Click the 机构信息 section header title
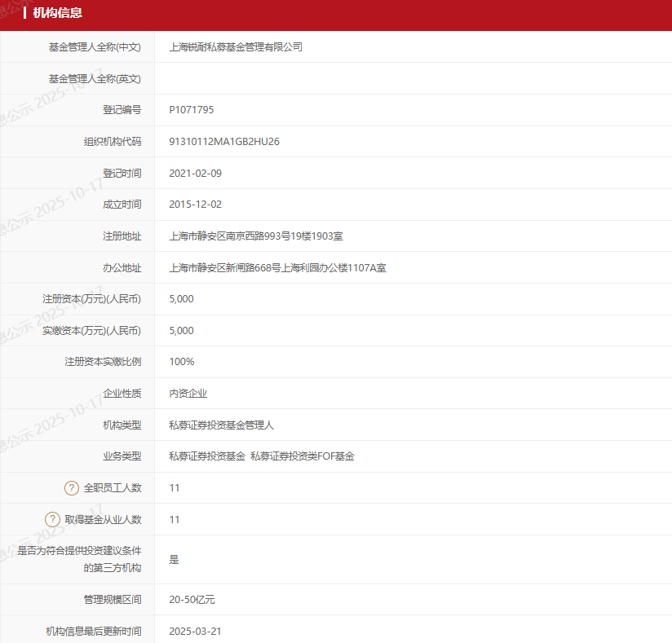The height and width of the screenshot is (643, 672). pyautogui.click(x=57, y=13)
